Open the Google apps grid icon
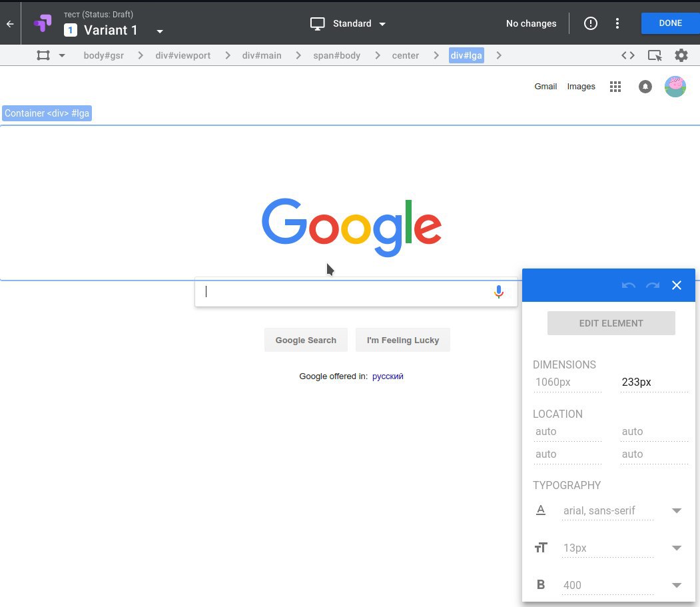This screenshot has height=607, width=700. click(615, 87)
